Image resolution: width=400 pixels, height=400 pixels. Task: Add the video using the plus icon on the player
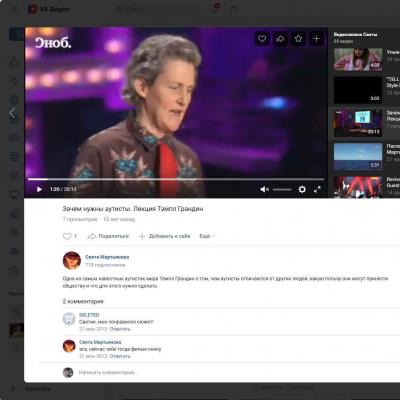pyautogui.click(x=316, y=39)
